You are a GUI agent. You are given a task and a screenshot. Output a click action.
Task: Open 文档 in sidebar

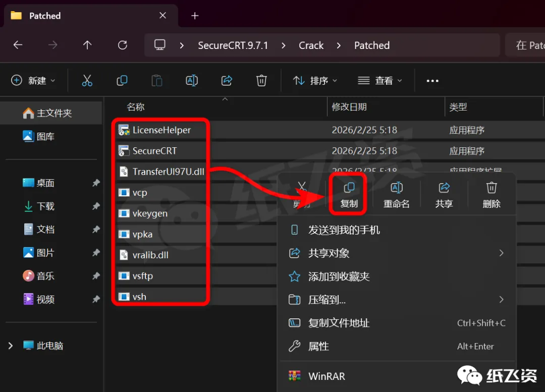pos(45,230)
